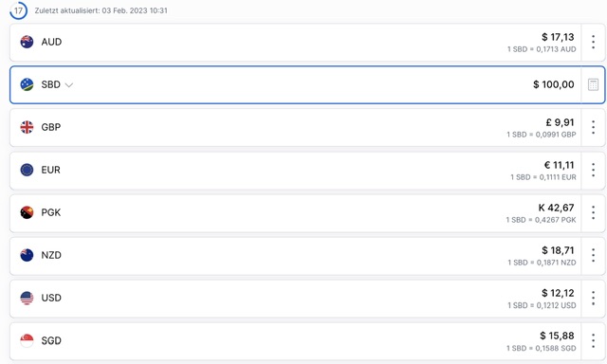Screen dimensions: 607x364
Task: Click the NZD converted amount $ 18,71
Action: click(558, 250)
